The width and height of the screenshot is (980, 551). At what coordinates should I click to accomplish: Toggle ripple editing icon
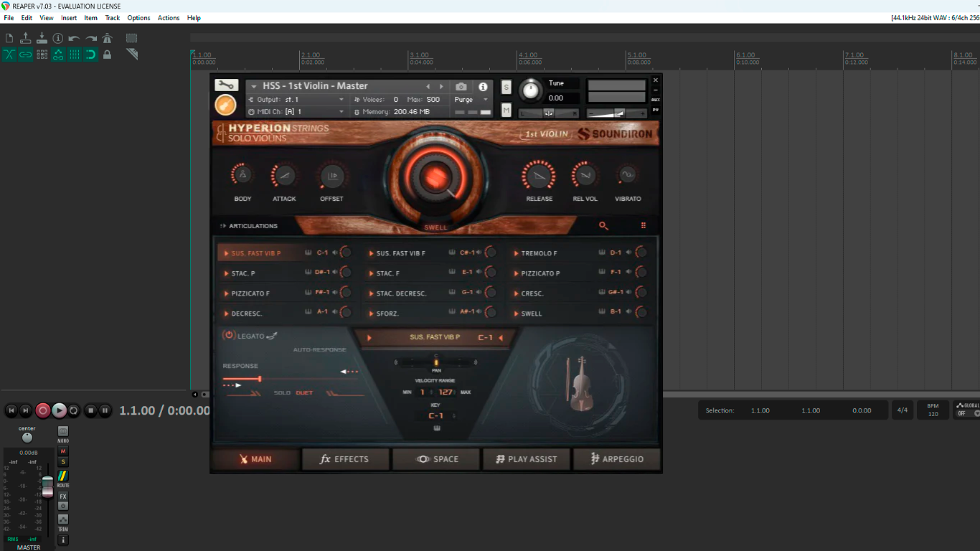42,55
